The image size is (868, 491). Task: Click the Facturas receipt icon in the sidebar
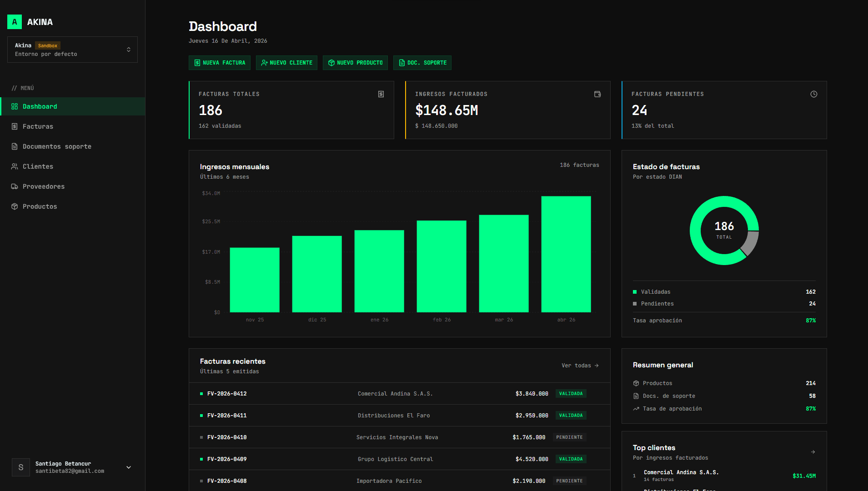tap(15, 126)
